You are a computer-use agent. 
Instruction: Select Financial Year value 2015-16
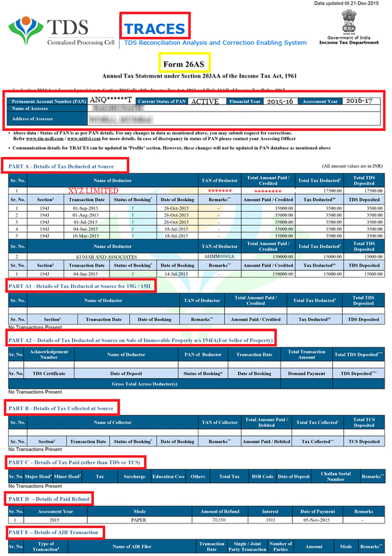pyautogui.click(x=280, y=101)
